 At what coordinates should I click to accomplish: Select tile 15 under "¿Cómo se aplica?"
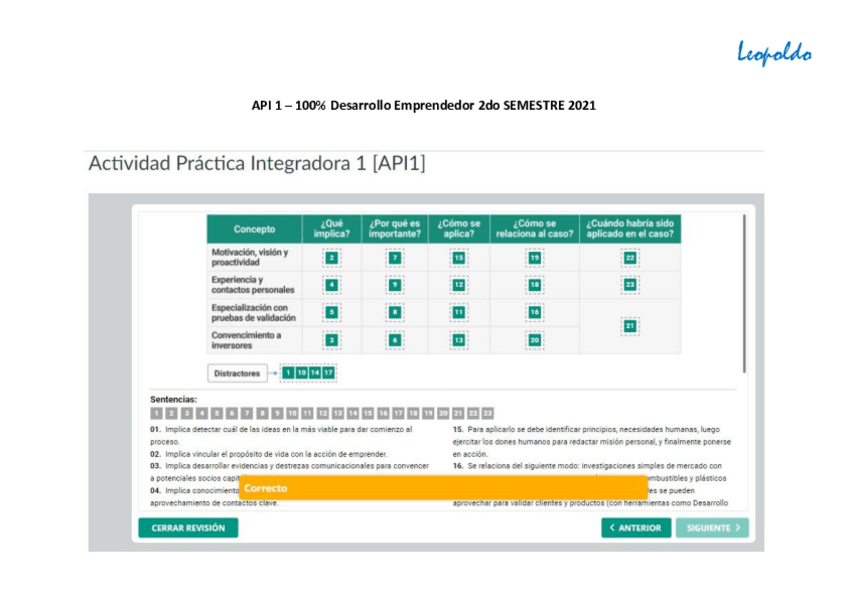coord(457,256)
